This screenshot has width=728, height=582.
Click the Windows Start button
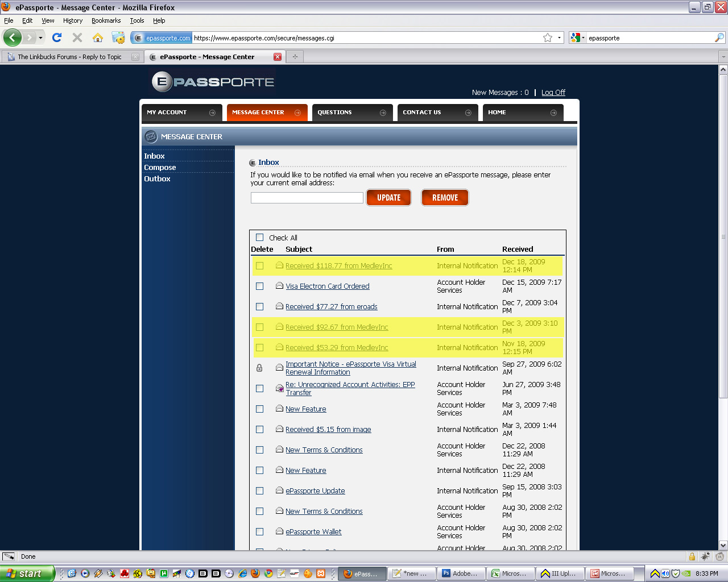point(27,573)
